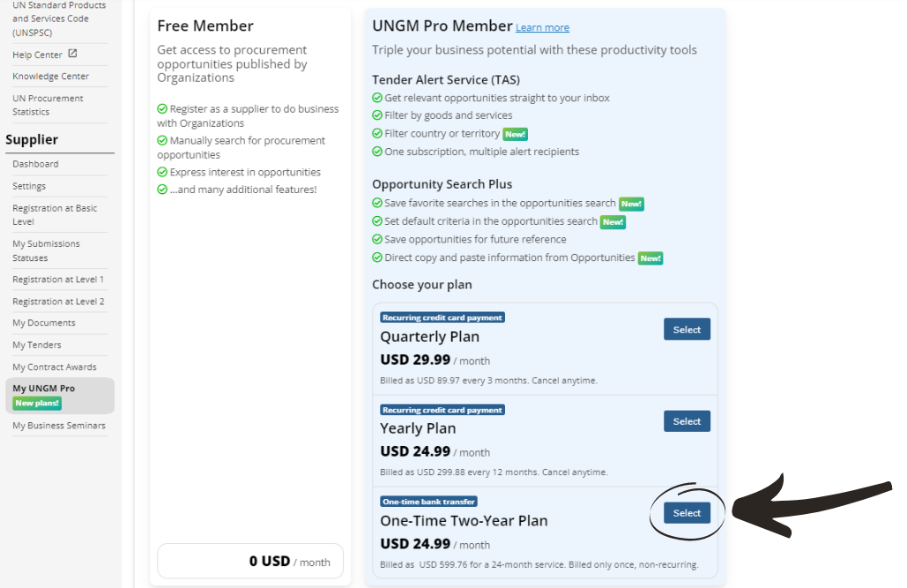Open My Tenders from the sidebar
This screenshot has width=907, height=588.
click(35, 344)
